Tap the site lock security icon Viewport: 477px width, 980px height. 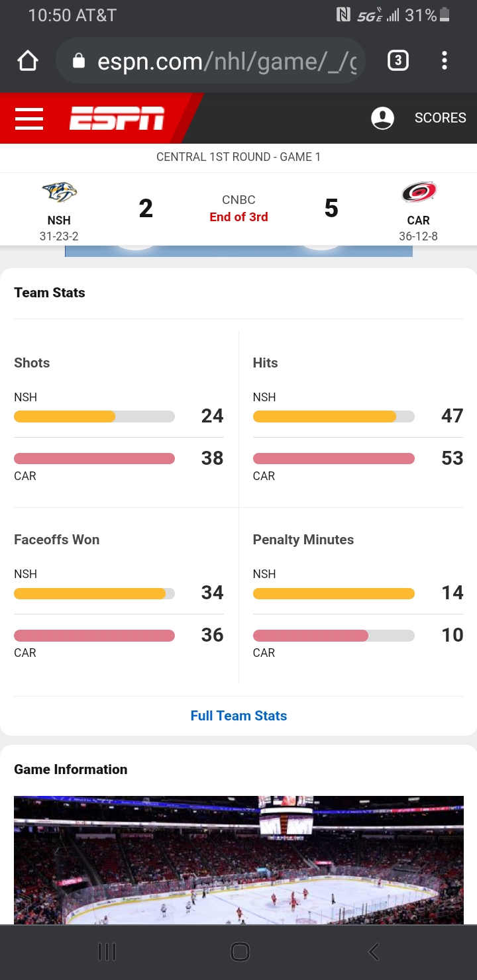pyautogui.click(x=79, y=62)
